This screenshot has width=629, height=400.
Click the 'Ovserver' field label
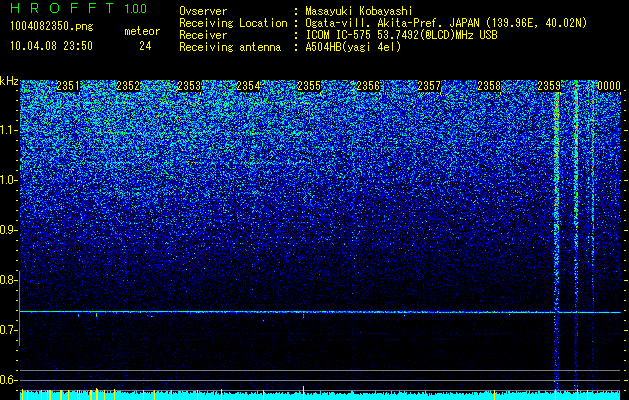[203, 12]
